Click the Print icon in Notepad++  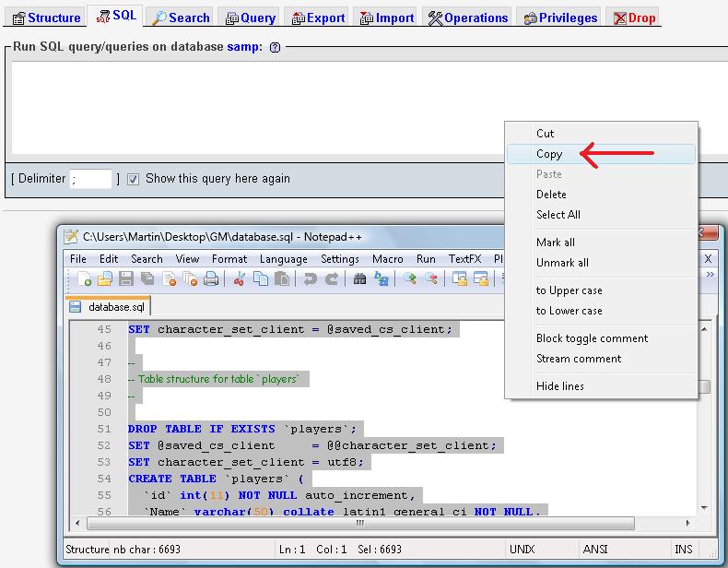tap(211, 278)
